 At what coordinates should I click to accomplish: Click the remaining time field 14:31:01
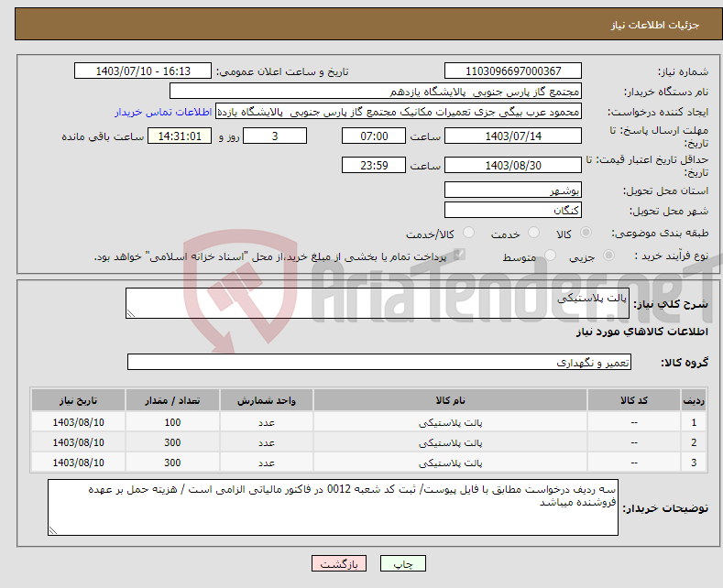coord(180,136)
